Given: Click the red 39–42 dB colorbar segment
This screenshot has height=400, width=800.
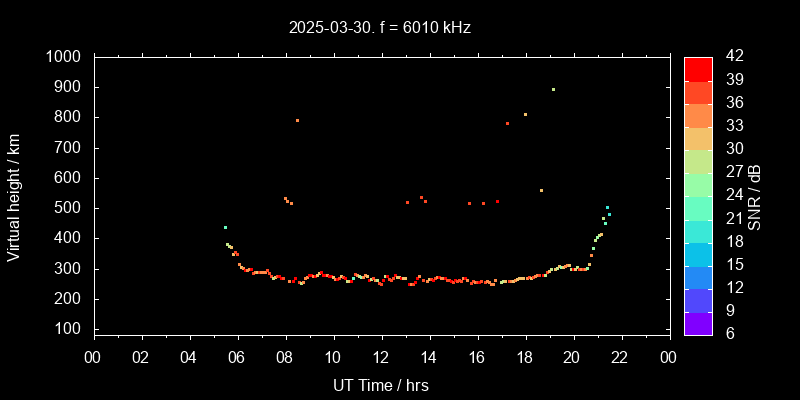Looking at the screenshot, I should click(698, 68).
